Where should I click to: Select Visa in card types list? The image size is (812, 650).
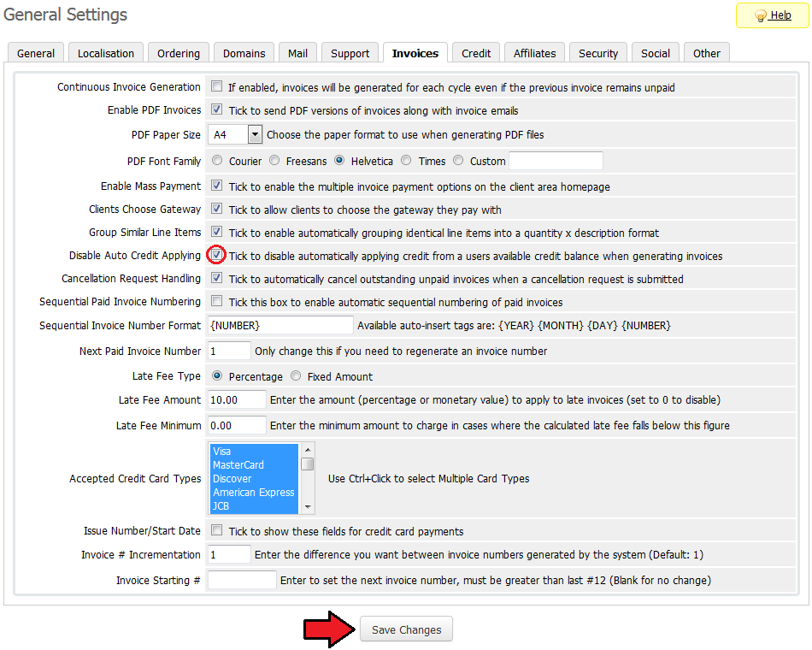point(254,451)
